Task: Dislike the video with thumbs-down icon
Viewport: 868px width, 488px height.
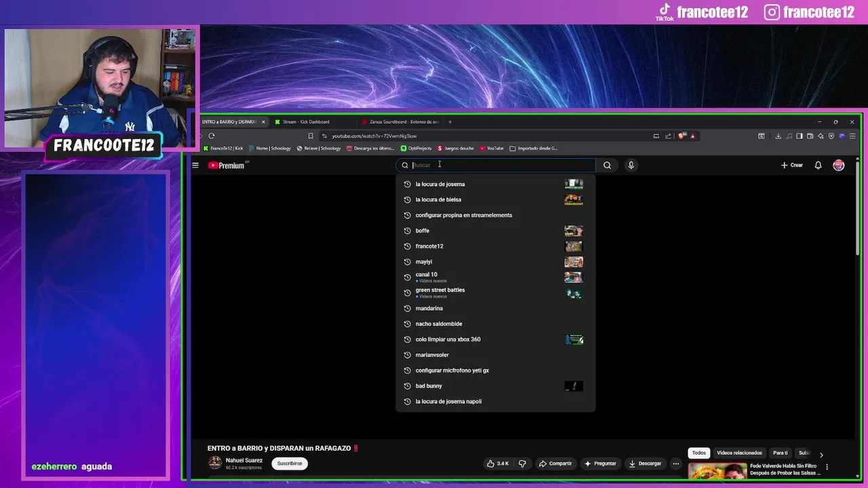Action: (x=522, y=464)
